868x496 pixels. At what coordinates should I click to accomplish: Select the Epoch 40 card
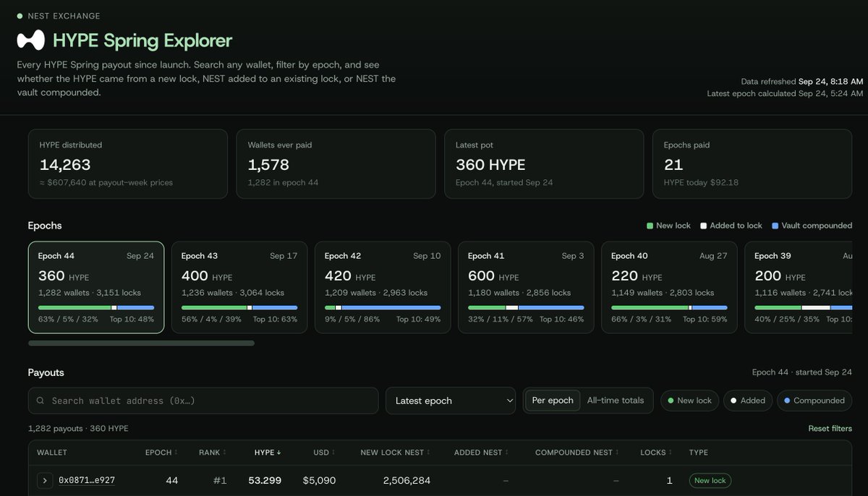(669, 287)
